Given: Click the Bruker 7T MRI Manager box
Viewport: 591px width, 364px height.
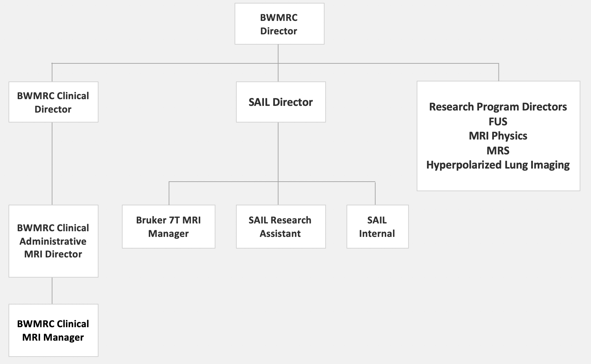Looking at the screenshot, I should pyautogui.click(x=168, y=227).
